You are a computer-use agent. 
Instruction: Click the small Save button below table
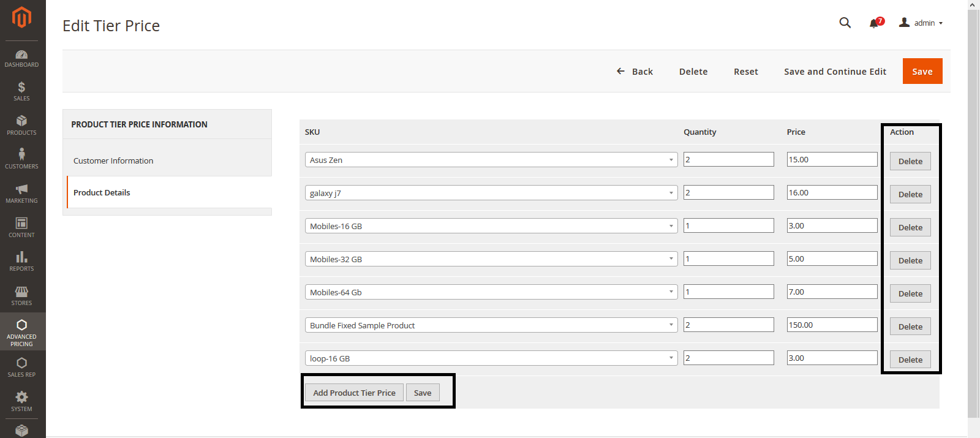(423, 393)
